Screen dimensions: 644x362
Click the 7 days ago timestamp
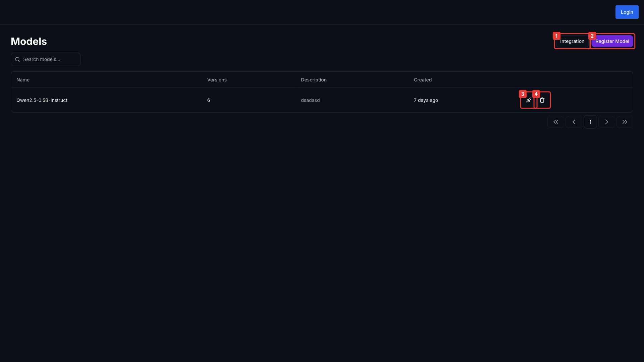tap(425, 100)
